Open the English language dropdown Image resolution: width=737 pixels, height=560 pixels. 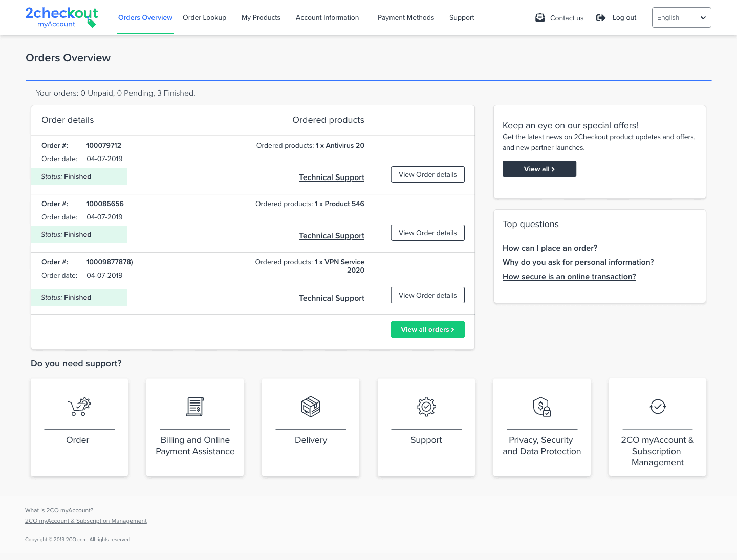[x=681, y=17]
